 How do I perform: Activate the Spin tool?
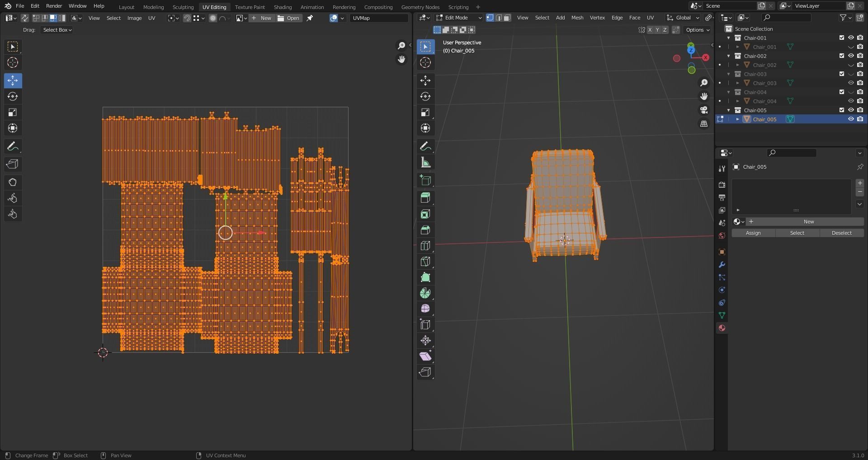click(x=425, y=293)
